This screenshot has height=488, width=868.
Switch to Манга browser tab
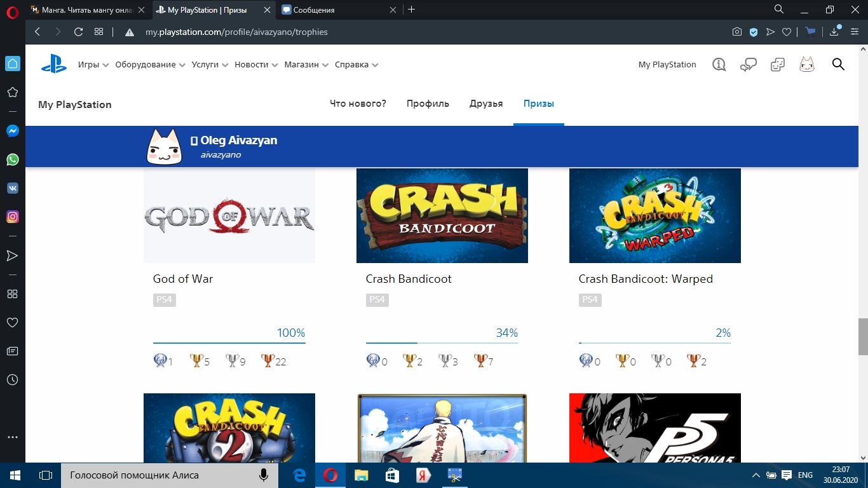pos(88,10)
